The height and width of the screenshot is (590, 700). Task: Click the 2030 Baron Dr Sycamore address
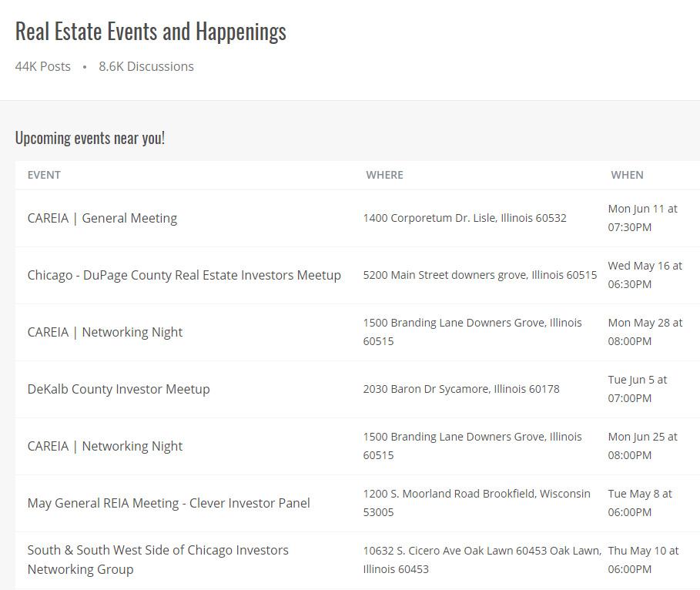(x=461, y=389)
